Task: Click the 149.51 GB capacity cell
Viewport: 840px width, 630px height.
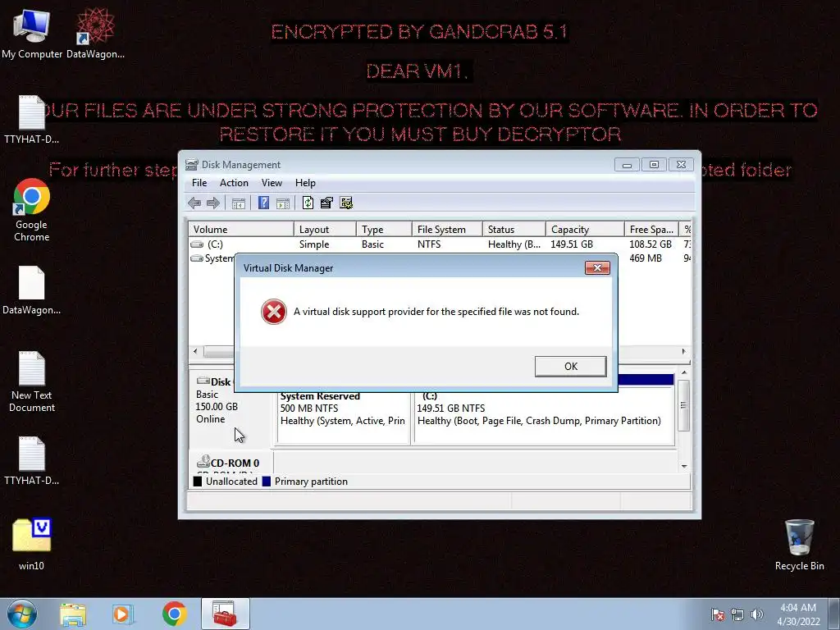Action: click(572, 244)
